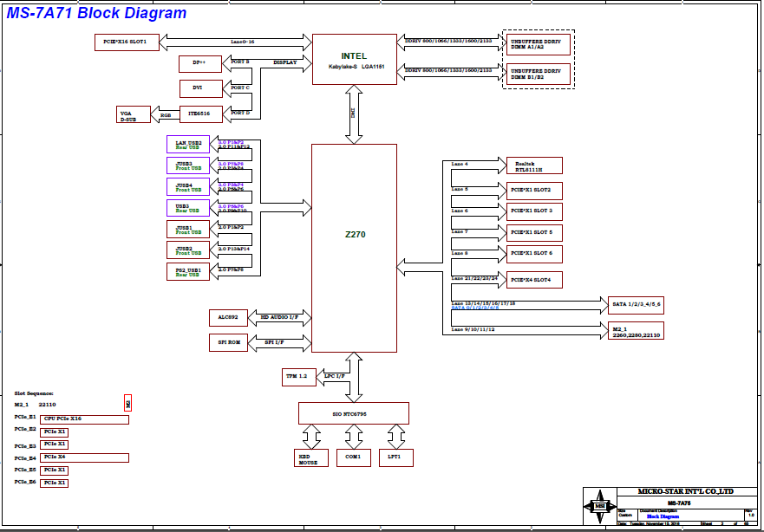This screenshot has height=532, width=764.
Task: Select the "ALC892" audio codec block
Action: (228, 318)
